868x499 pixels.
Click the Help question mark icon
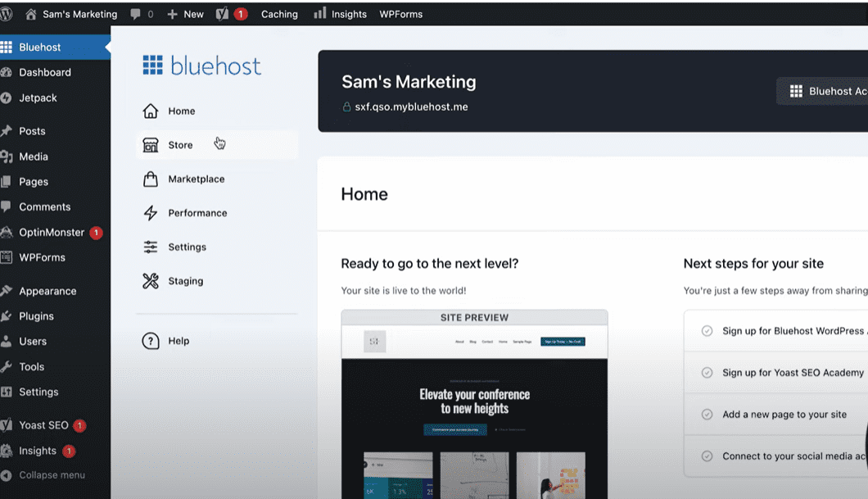click(x=151, y=341)
